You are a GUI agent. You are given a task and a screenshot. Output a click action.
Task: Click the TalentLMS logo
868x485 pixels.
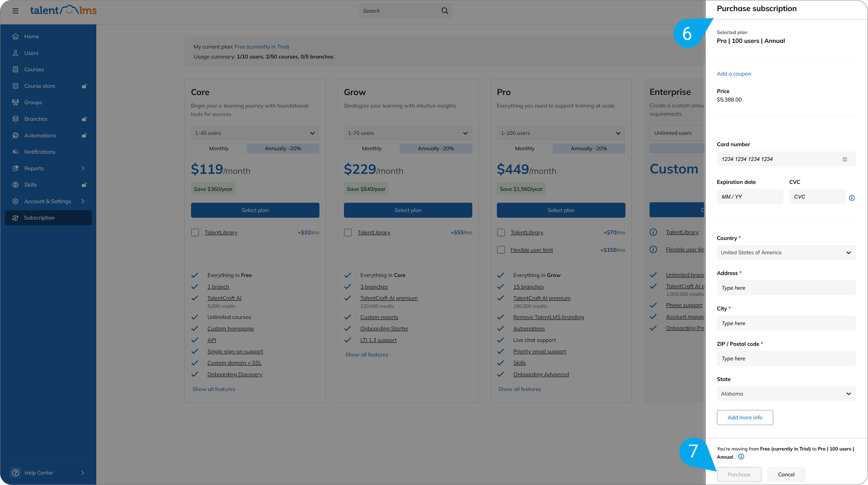coord(63,10)
